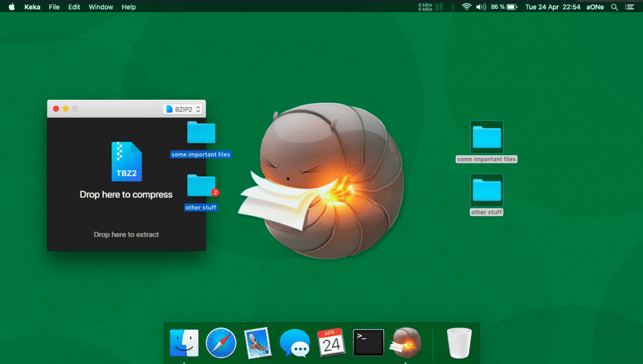Open the Keka application menu

point(32,7)
